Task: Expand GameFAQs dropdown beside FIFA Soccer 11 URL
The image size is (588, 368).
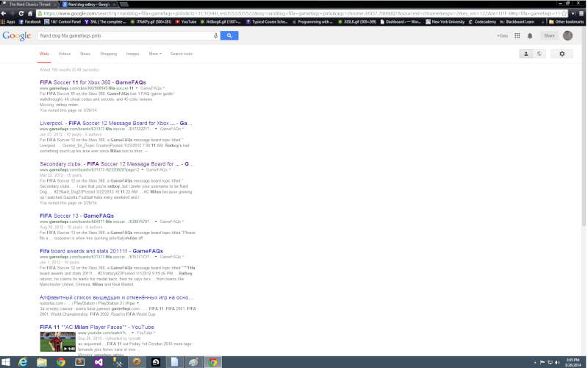Action: pyautogui.click(x=153, y=88)
